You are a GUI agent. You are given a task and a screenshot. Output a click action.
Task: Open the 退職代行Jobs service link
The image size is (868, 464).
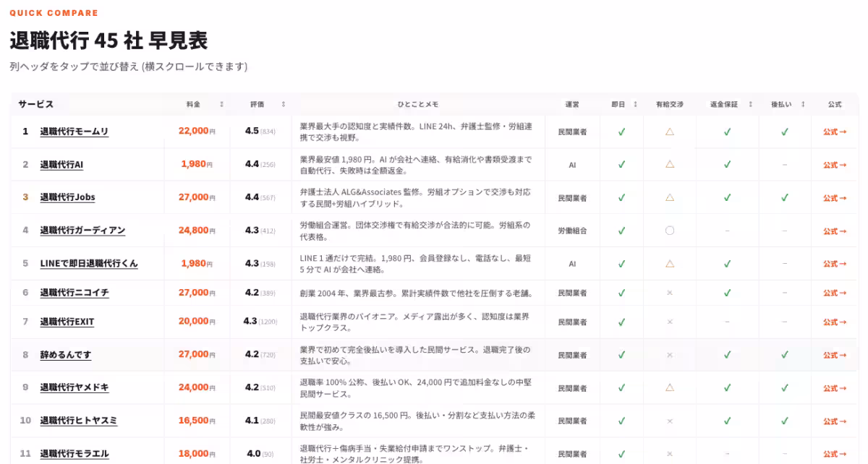pyautogui.click(x=67, y=197)
